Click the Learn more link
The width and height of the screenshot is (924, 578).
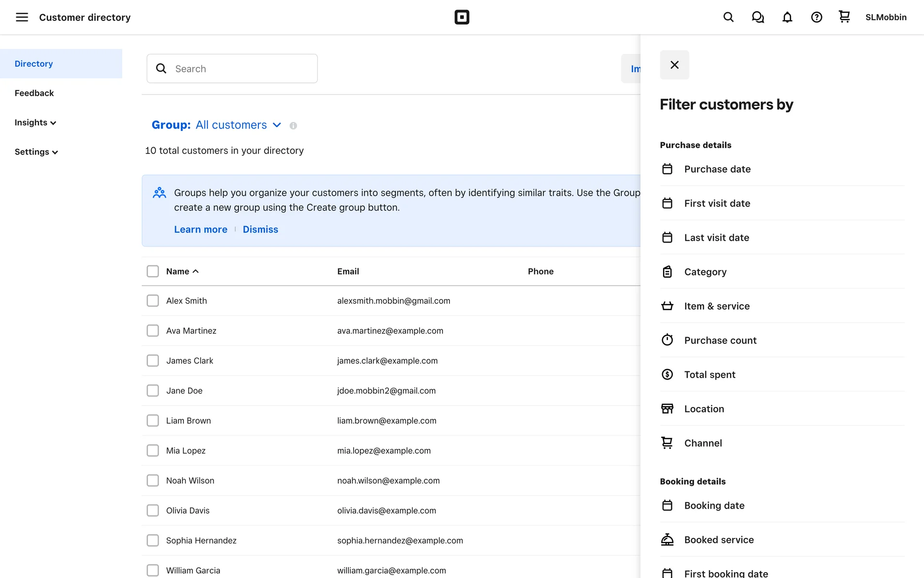click(x=201, y=230)
